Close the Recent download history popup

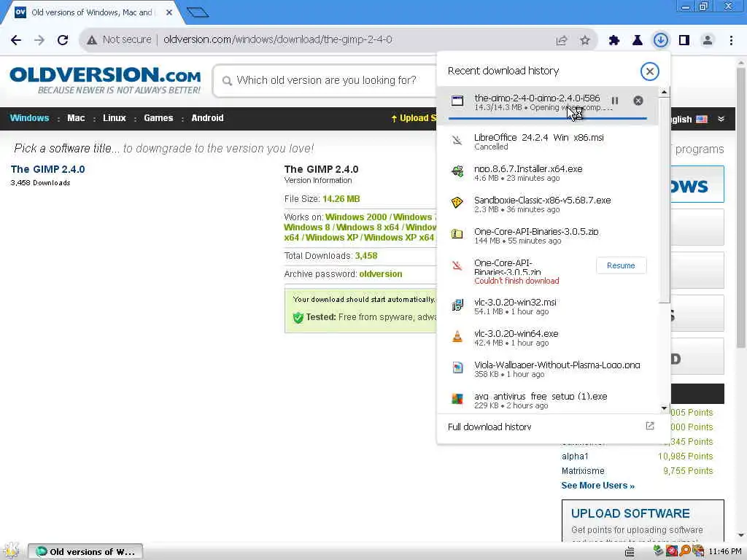(x=649, y=71)
